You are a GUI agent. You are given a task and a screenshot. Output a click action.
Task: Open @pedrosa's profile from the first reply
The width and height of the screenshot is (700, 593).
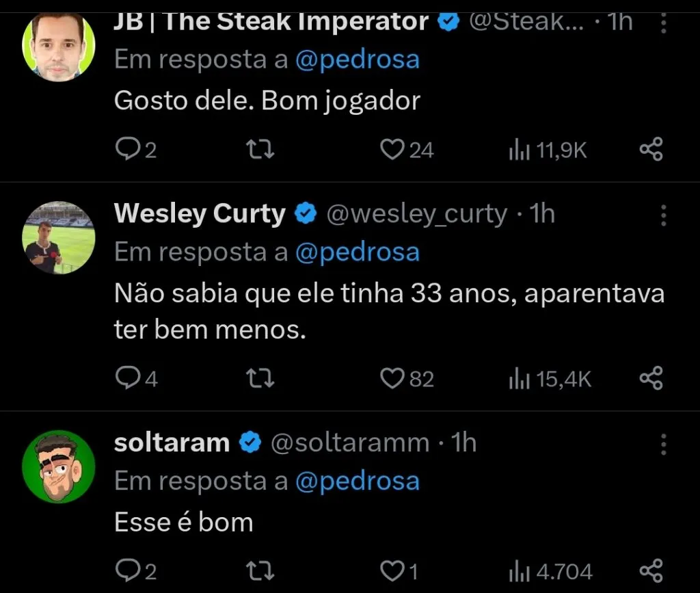(358, 59)
